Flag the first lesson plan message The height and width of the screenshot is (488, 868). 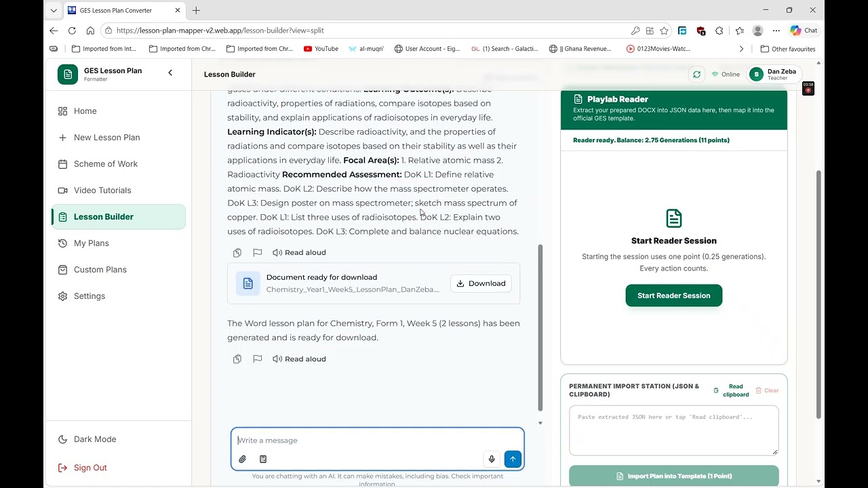(x=258, y=253)
